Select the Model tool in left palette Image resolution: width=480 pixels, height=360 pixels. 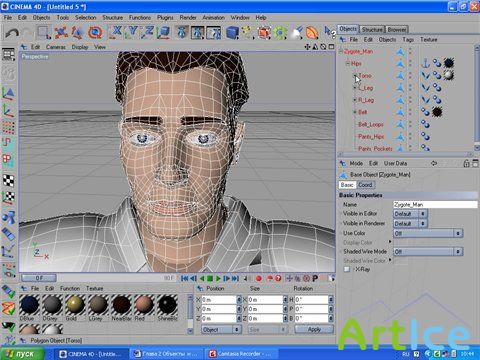click(x=9, y=93)
